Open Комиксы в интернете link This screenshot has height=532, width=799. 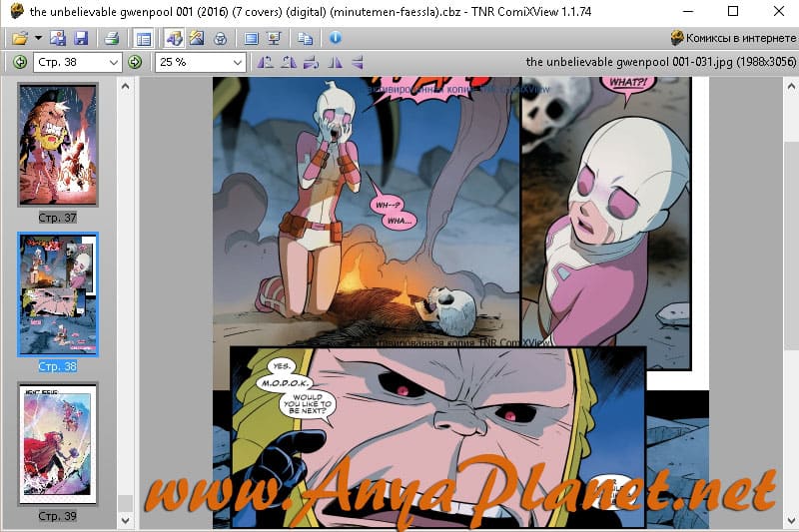(733, 38)
